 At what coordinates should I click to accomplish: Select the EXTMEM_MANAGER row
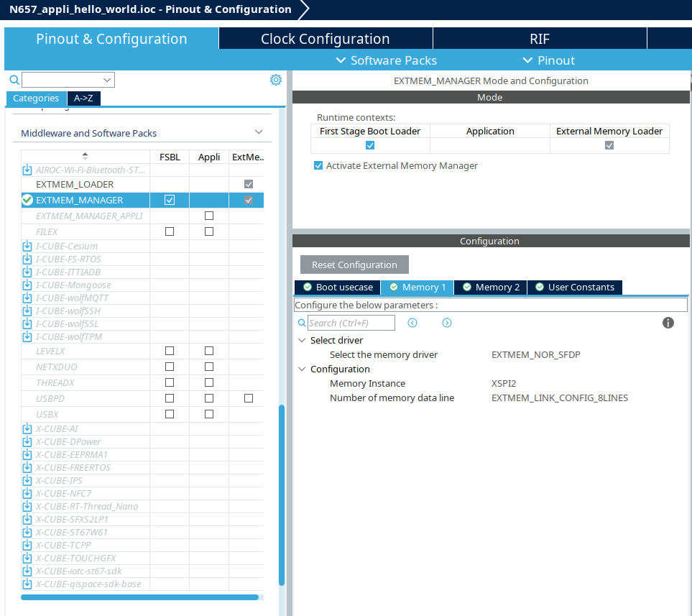(142, 200)
